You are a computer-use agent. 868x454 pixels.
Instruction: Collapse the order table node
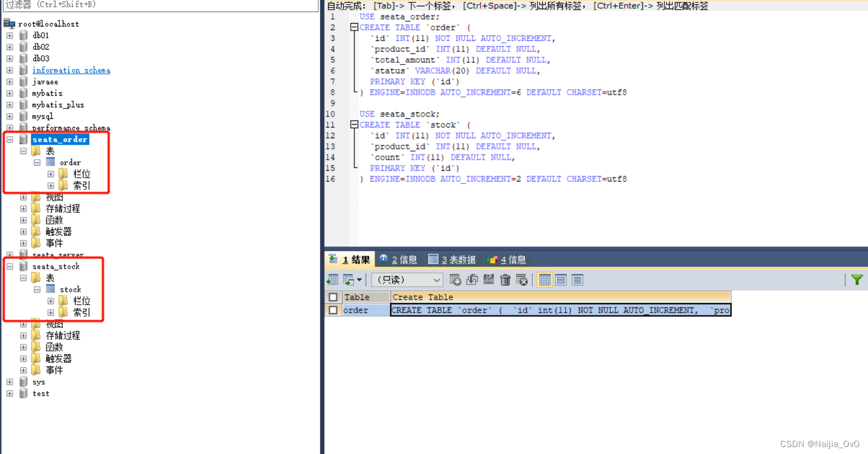coord(37,162)
